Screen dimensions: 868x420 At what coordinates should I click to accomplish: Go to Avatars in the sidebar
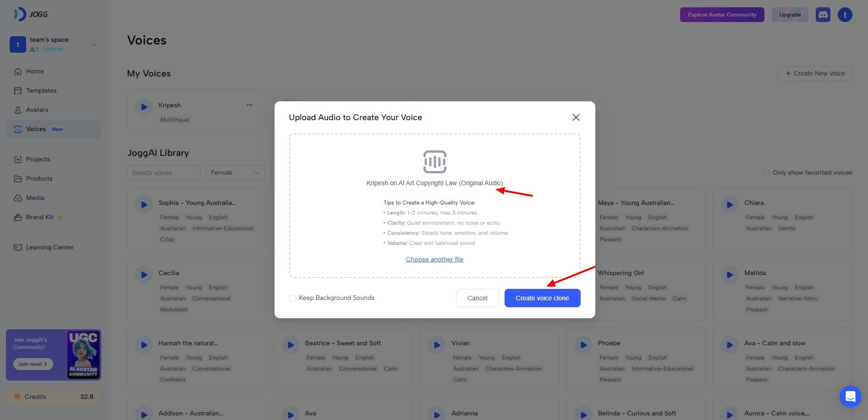(x=37, y=110)
